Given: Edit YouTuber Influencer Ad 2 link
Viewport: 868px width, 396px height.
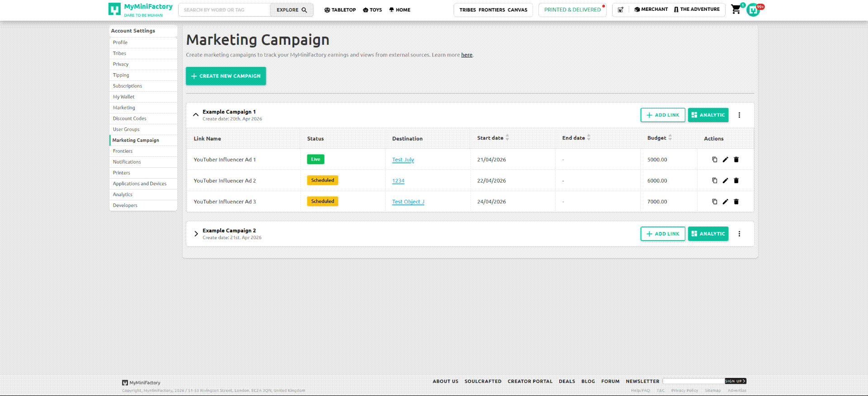Looking at the screenshot, I should [725, 180].
